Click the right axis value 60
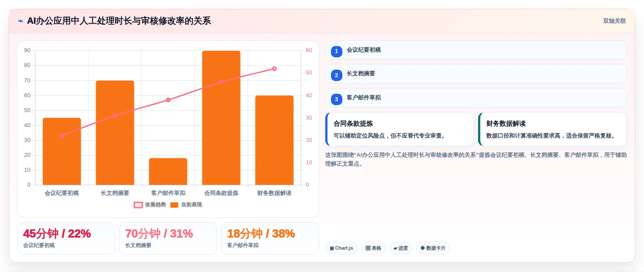Image resolution: width=644 pixels, height=272 pixels. pos(309,50)
